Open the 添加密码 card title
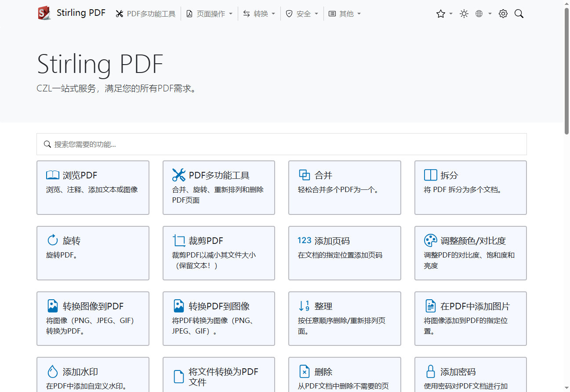 458,372
